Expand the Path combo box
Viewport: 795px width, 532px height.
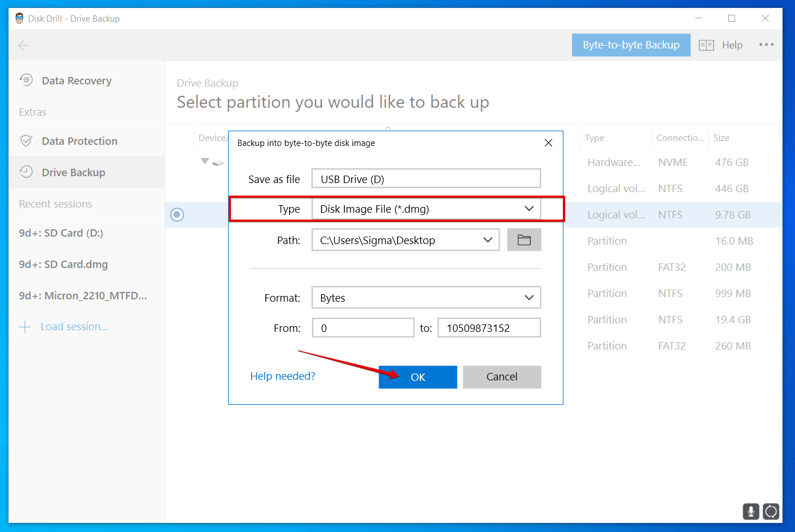(405, 240)
